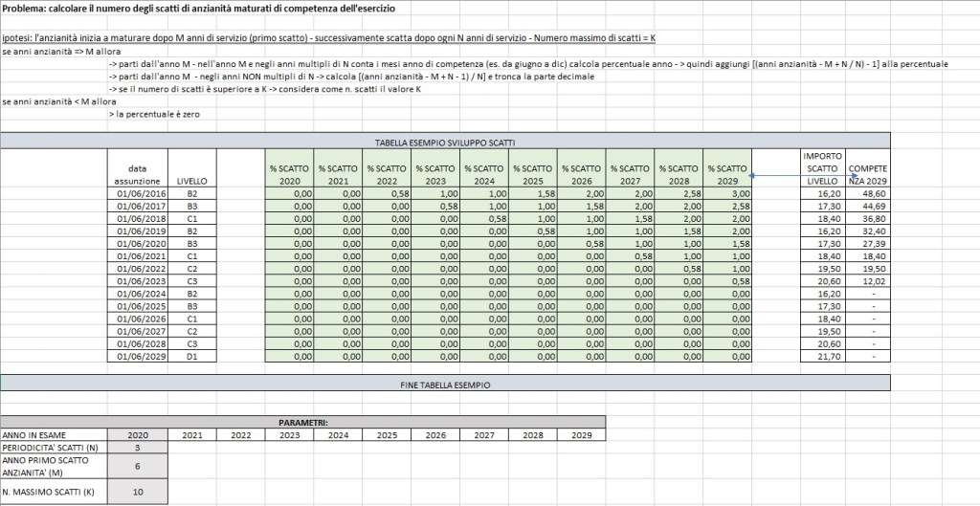Click the % SCATTO 2020 column header
The image size is (980, 506).
tap(288, 174)
